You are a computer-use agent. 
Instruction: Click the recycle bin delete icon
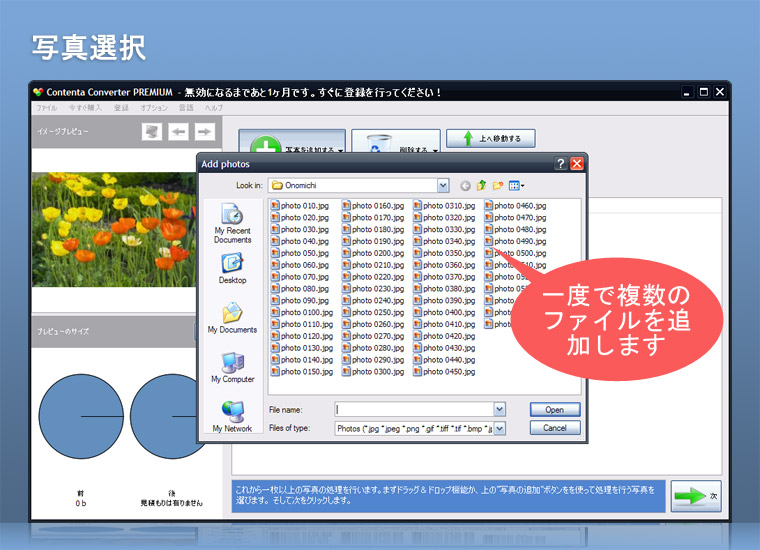point(379,144)
